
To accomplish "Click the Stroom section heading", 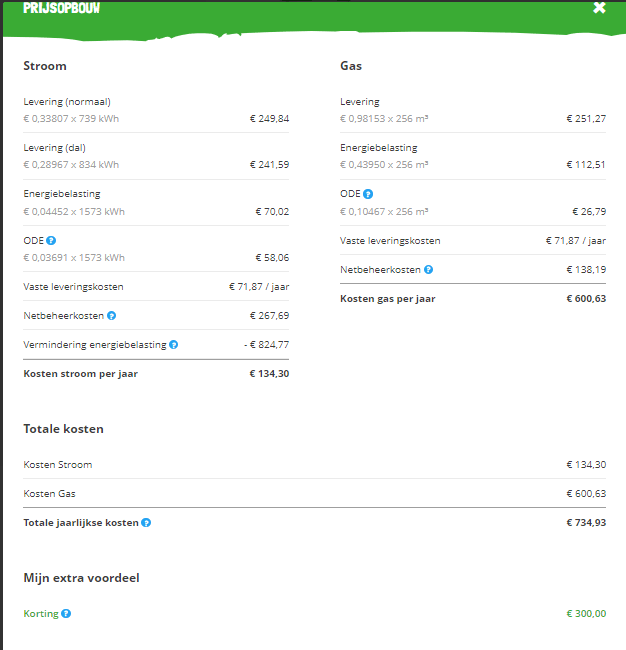I will [x=45, y=66].
